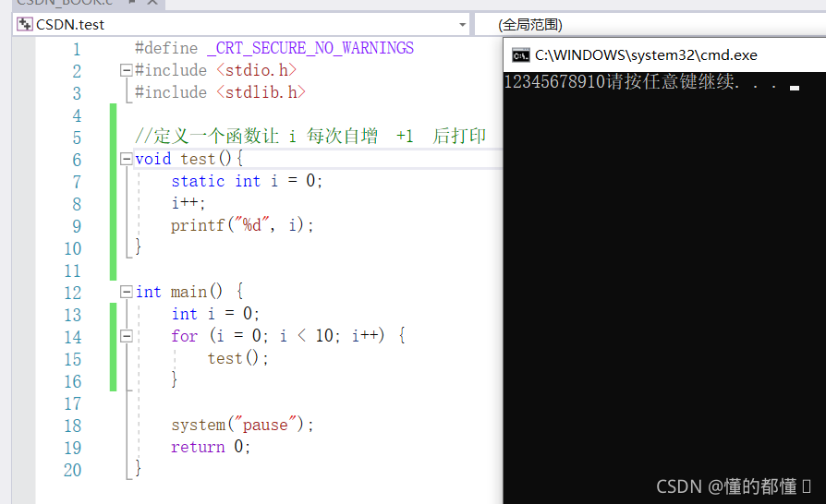Click 'static int i = 0;' statement

246,181
